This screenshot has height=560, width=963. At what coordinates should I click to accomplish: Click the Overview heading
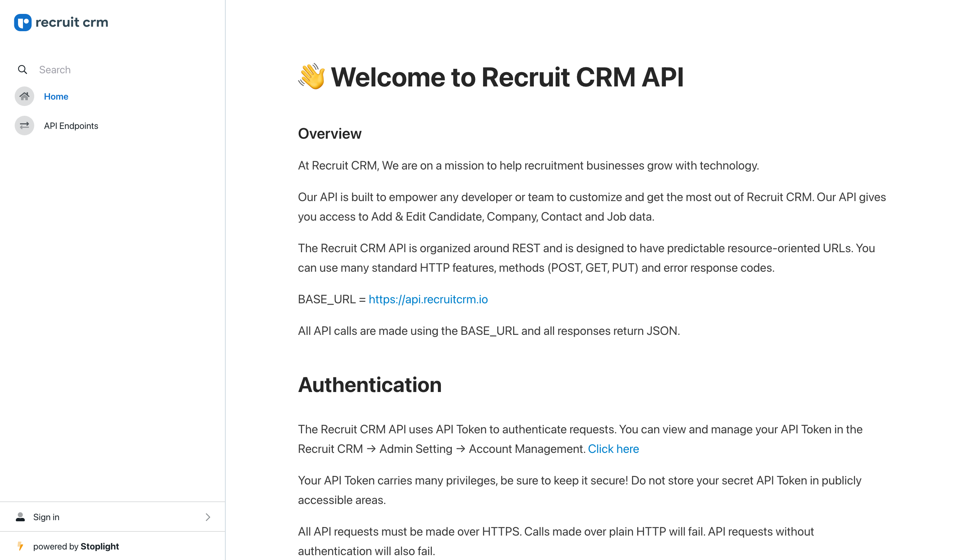(330, 133)
